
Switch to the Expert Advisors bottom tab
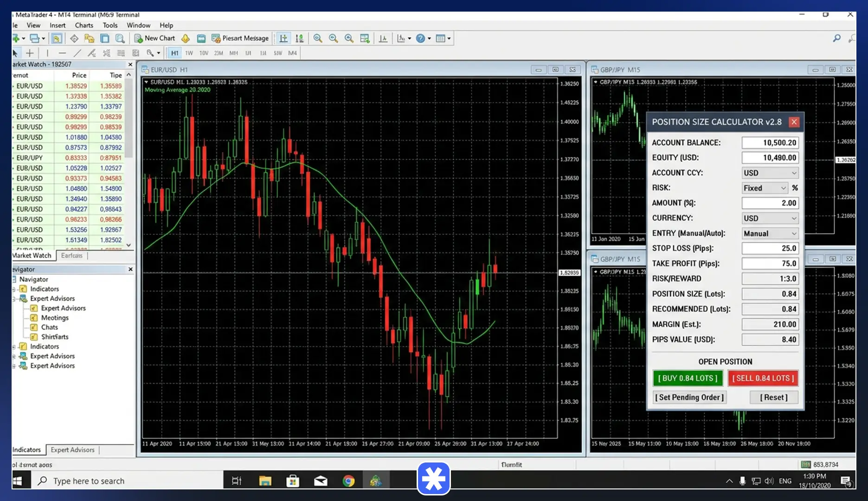72,450
